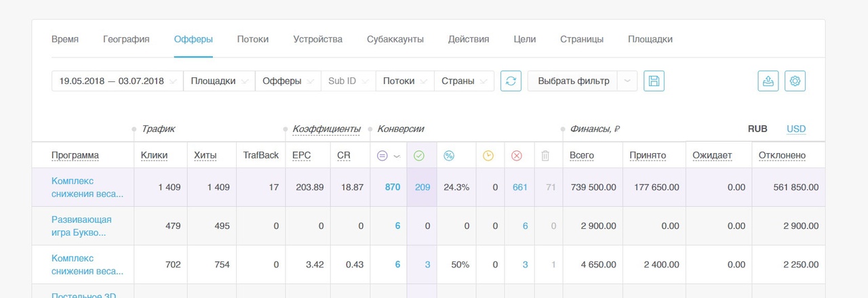
Task: Click the 661 rejected conversions link
Action: tap(520, 188)
